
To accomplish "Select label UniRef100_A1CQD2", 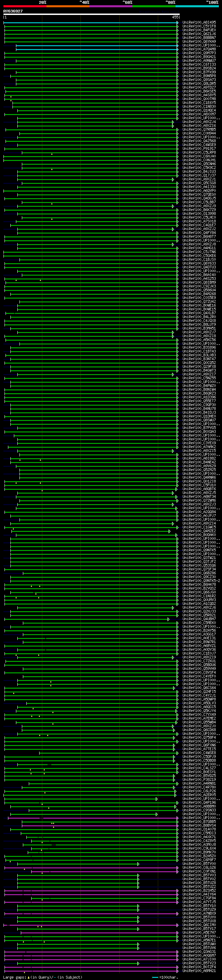I will [199, 604].
